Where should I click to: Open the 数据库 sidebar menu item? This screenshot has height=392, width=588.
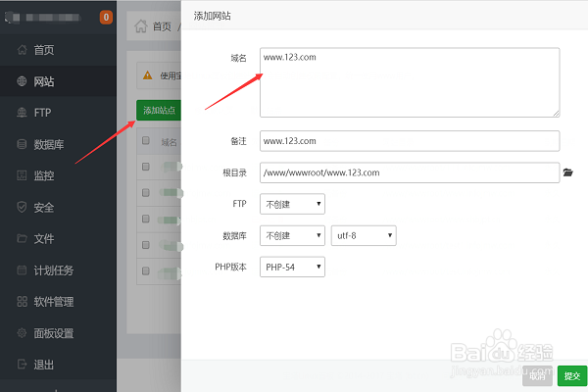58,144
